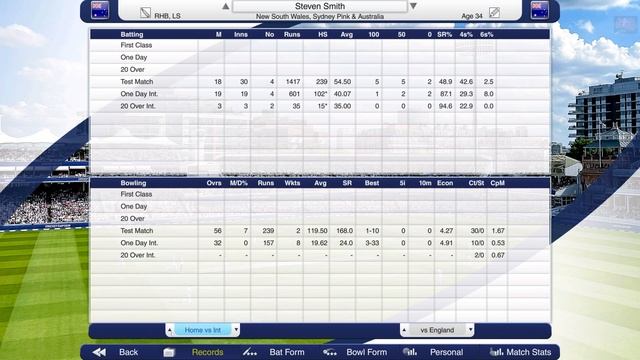This screenshot has height=360, width=640.
Task: Open the Home vs Int dropdown
Action: 203,330
